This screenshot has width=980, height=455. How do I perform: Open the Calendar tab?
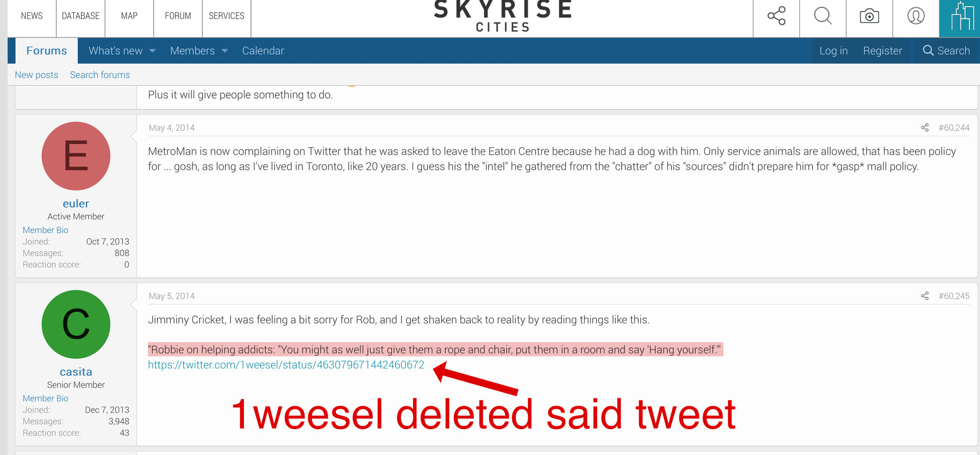[x=263, y=51]
